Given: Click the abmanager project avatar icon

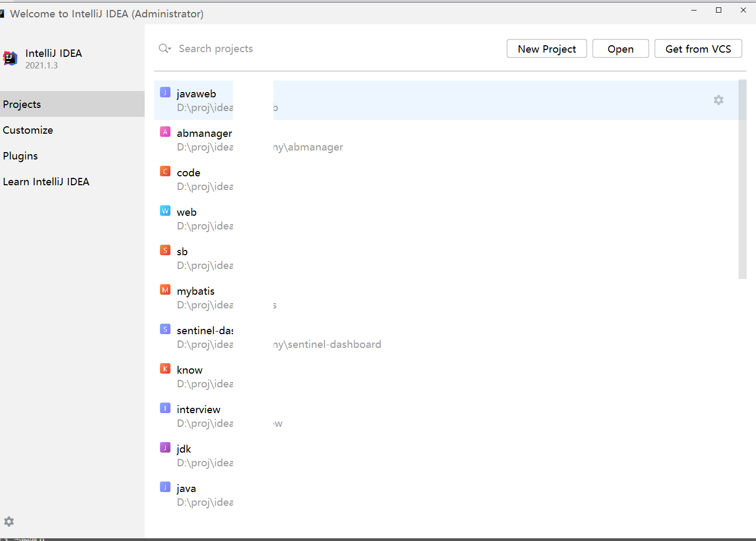Looking at the screenshot, I should point(165,132).
